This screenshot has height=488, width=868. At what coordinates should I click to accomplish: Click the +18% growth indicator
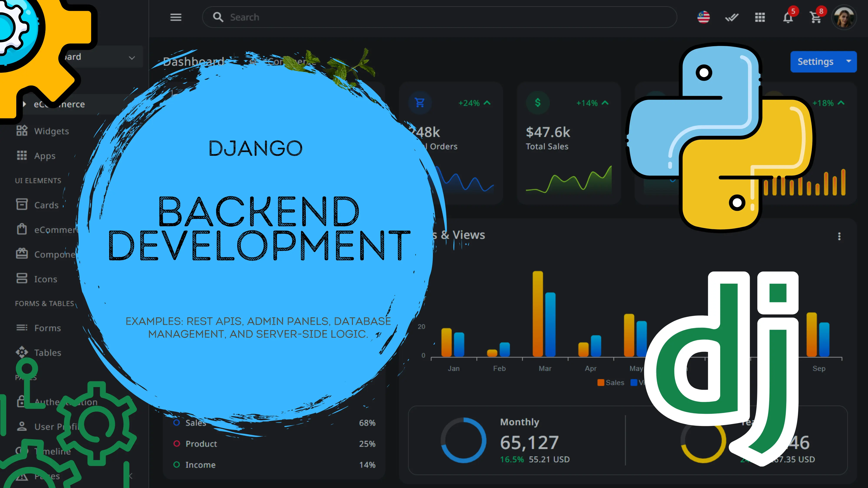coord(828,103)
